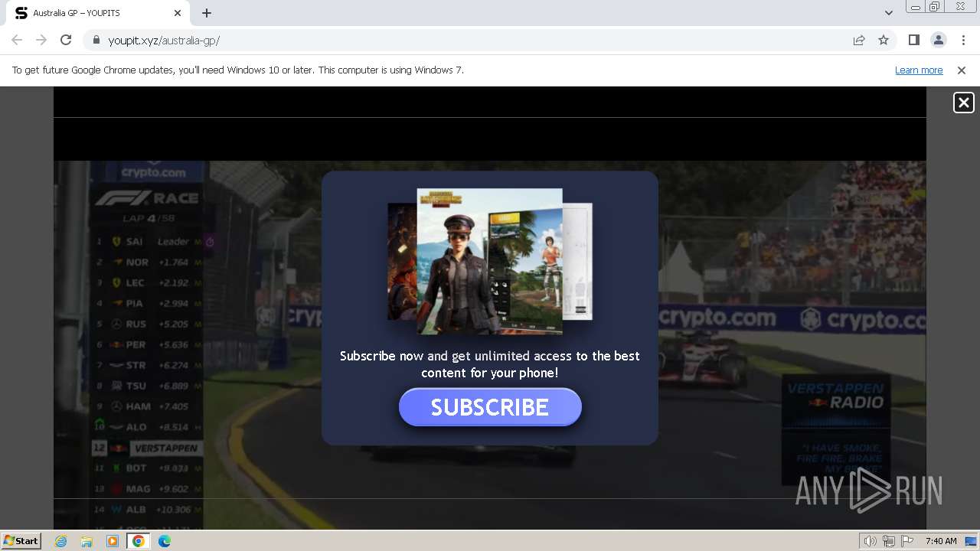Viewport: 980px width, 551px height.
Task: Open the Windows Start menu
Action: (x=21, y=540)
